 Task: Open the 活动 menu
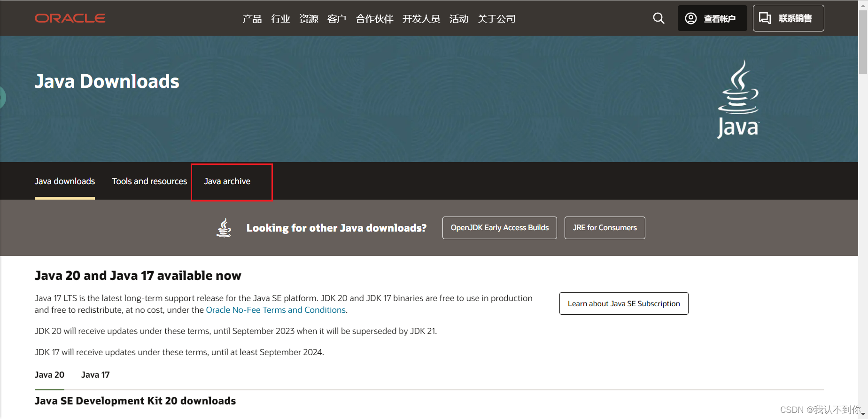pyautogui.click(x=459, y=19)
